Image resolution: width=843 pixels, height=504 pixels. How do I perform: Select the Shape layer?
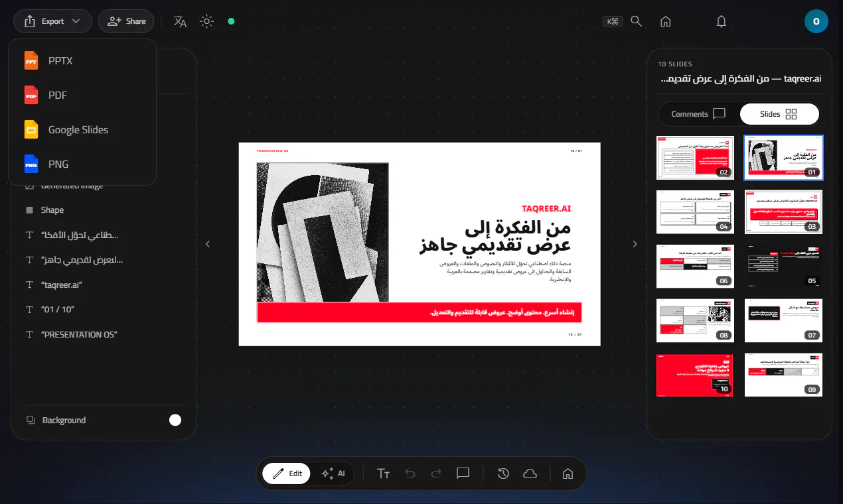coord(104,210)
